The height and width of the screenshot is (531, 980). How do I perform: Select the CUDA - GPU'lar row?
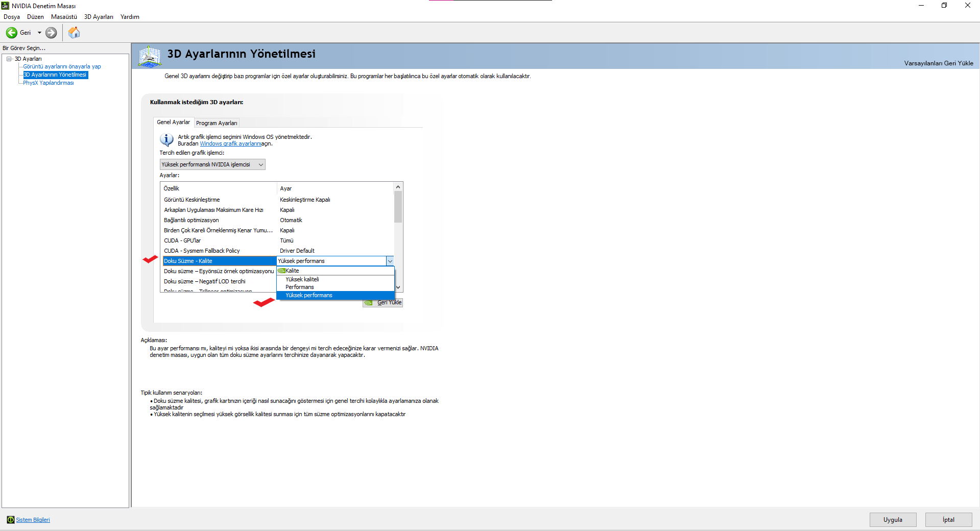point(278,240)
